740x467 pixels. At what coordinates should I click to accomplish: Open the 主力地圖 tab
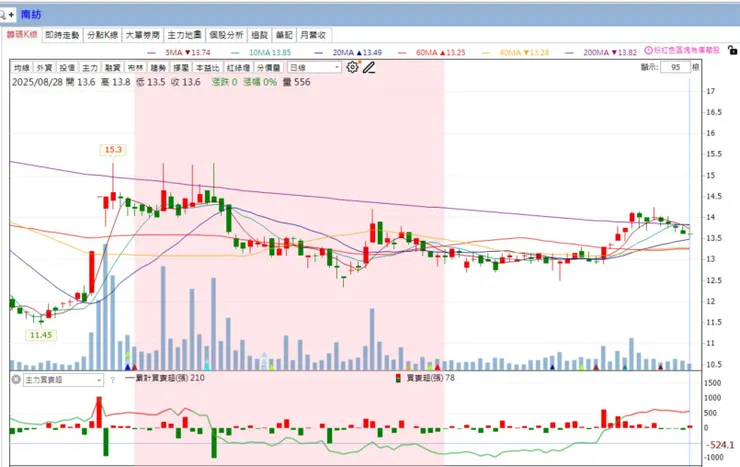[185, 35]
